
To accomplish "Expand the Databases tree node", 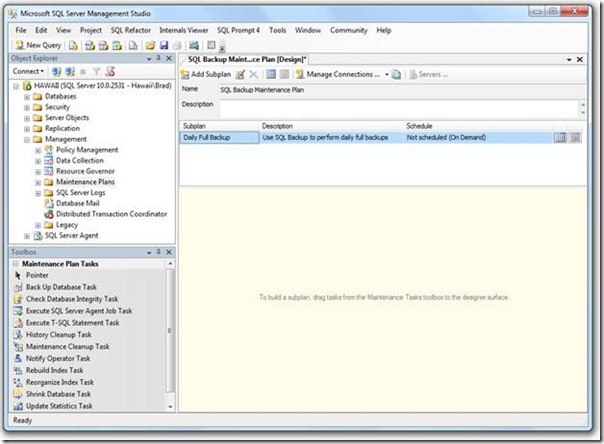I will pyautogui.click(x=27, y=96).
